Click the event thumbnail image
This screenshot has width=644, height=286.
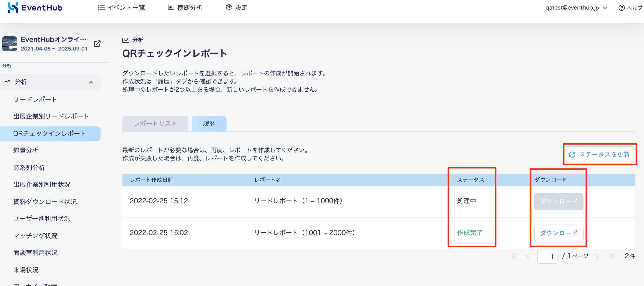pos(10,44)
